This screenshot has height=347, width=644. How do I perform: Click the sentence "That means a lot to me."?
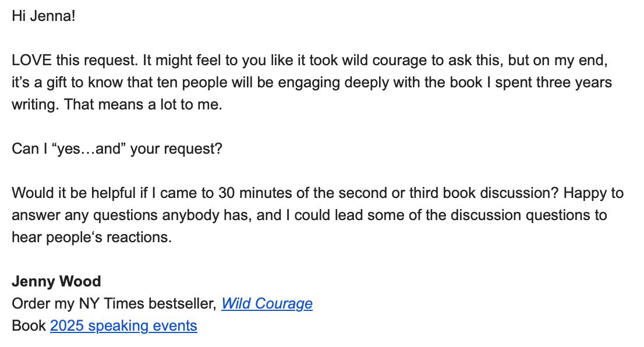143,104
